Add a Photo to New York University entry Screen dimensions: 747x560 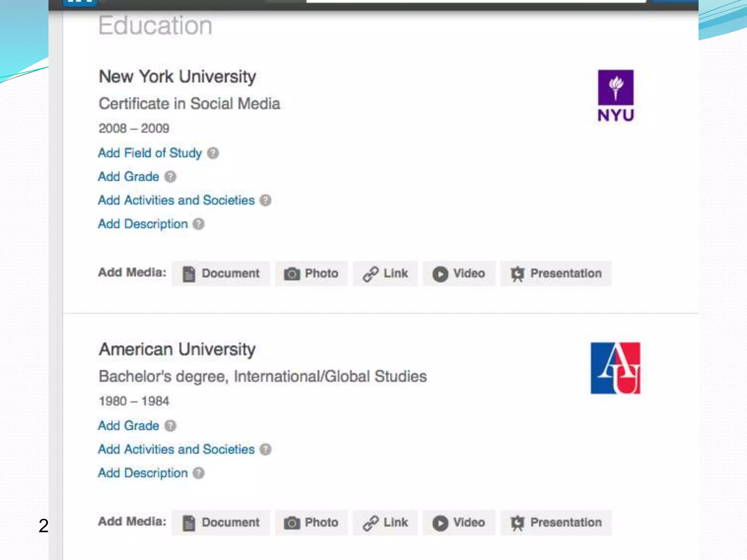(311, 273)
